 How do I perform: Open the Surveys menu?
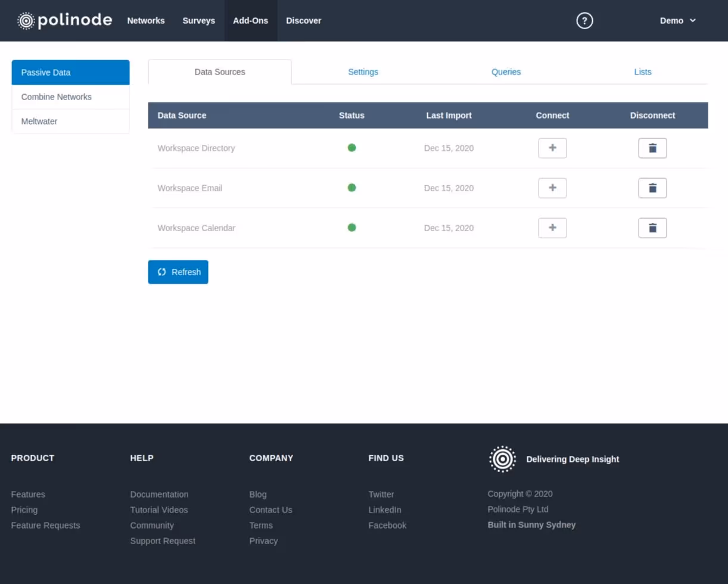coord(198,21)
